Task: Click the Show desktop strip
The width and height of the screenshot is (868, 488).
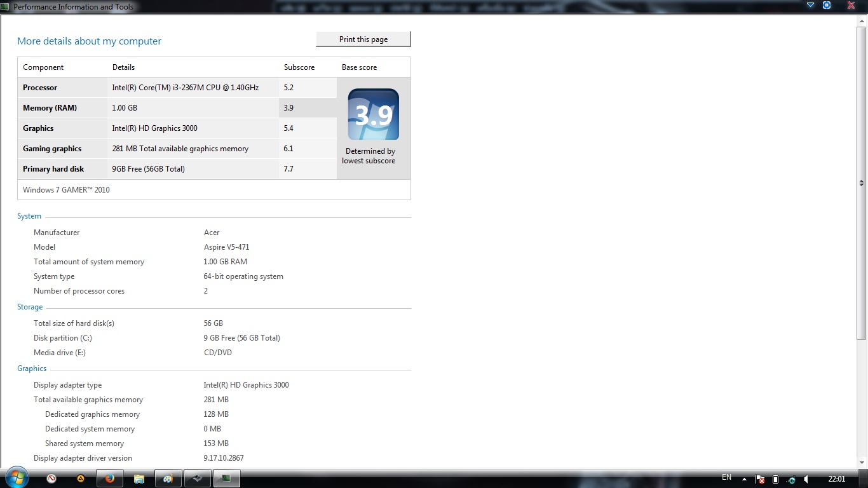Action: pyautogui.click(x=864, y=478)
